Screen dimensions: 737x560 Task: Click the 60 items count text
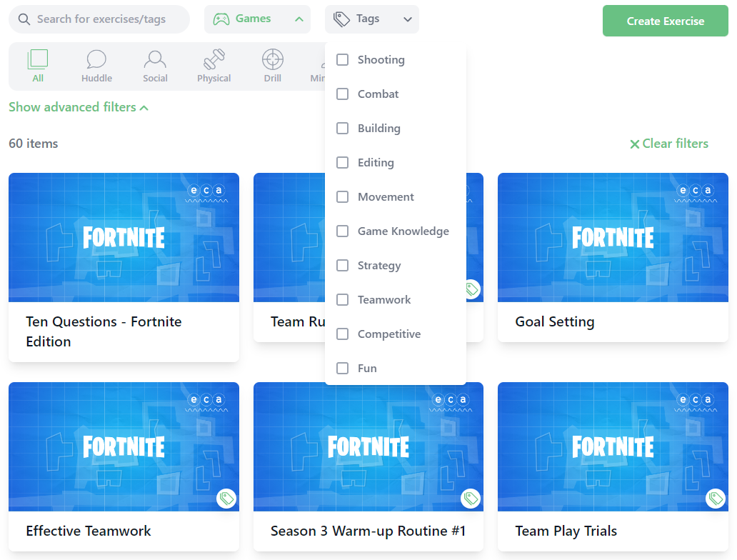click(x=34, y=144)
